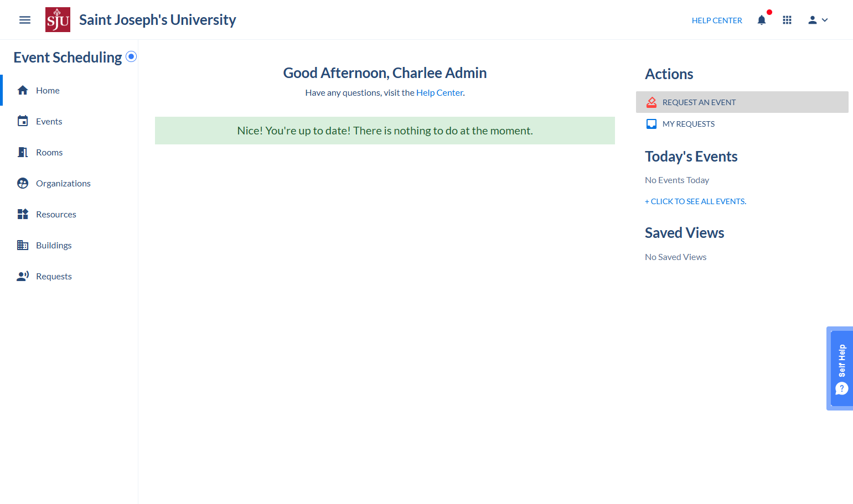Open the apps grid launcher
This screenshot has width=853, height=504.
pyautogui.click(x=787, y=20)
